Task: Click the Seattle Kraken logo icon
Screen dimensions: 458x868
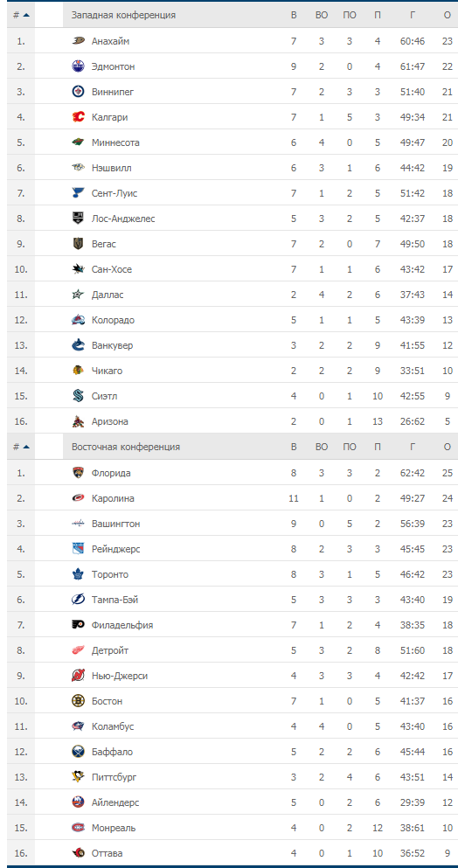Action: [x=78, y=396]
